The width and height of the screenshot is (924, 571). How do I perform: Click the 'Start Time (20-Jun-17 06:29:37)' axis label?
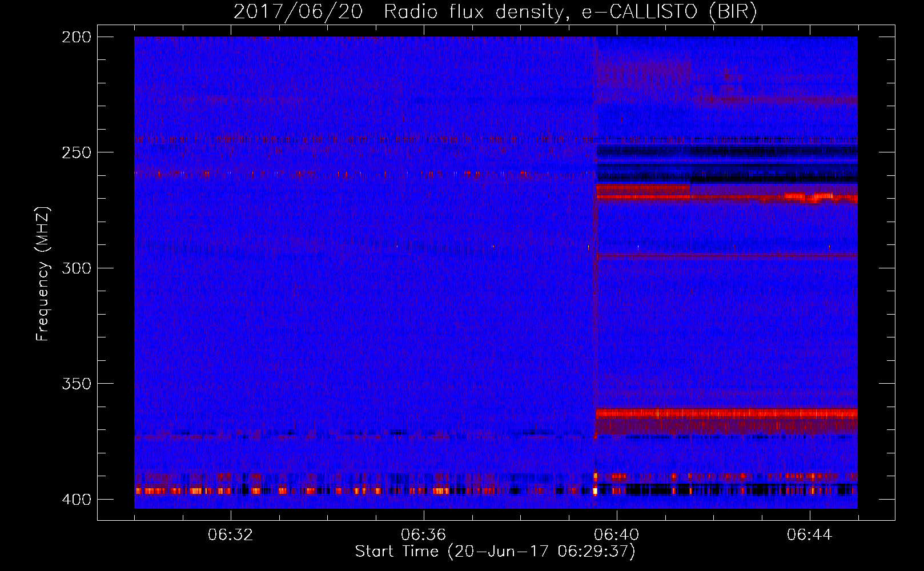495,552
